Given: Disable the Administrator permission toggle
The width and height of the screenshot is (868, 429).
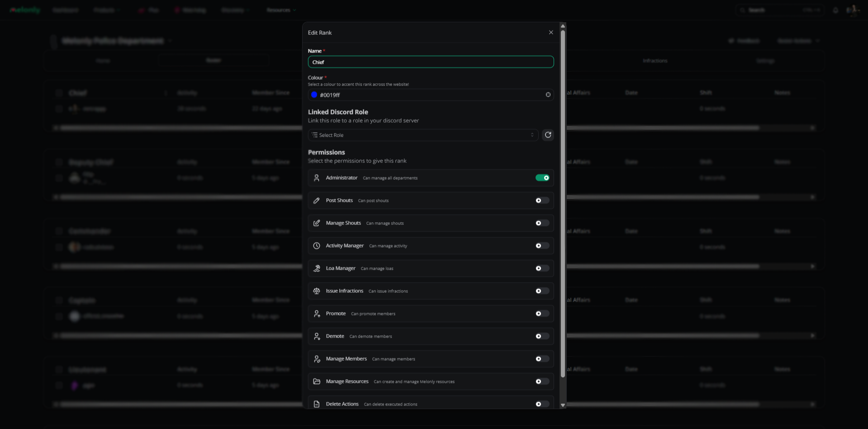Looking at the screenshot, I should click(542, 178).
